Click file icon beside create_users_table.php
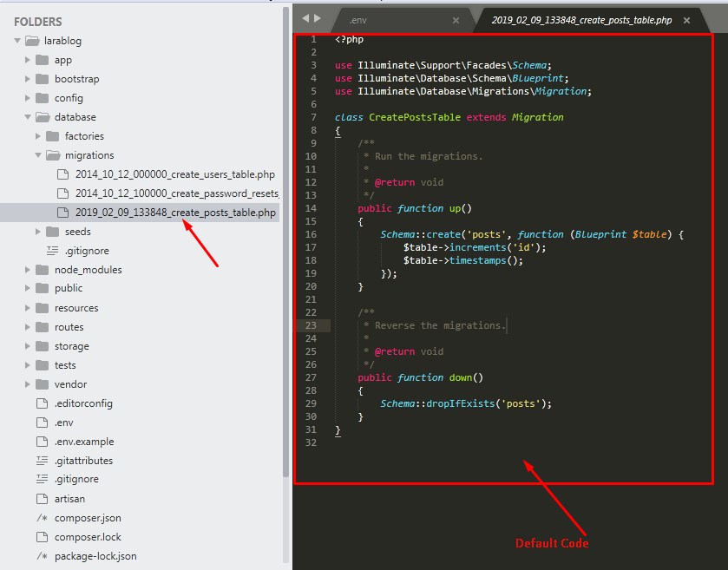Screen dimensions: 728x570 (62, 174)
